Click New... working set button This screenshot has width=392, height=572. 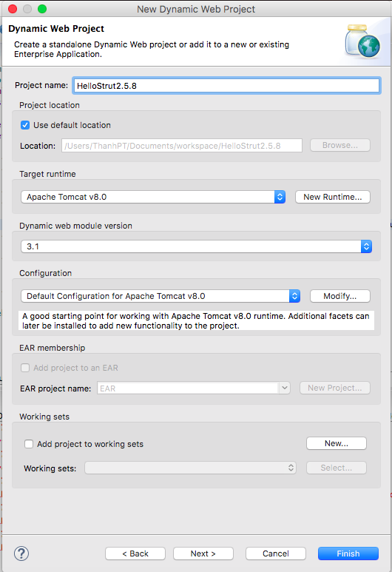[337, 443]
